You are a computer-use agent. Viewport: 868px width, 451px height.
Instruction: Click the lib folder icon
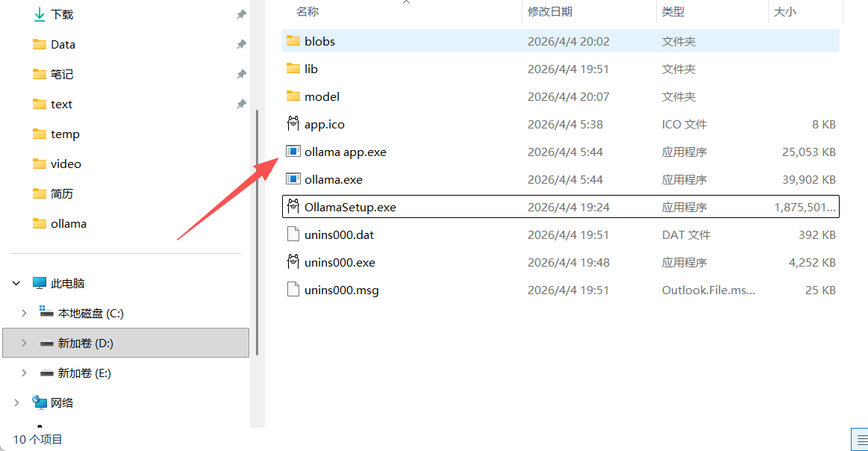[x=293, y=69]
